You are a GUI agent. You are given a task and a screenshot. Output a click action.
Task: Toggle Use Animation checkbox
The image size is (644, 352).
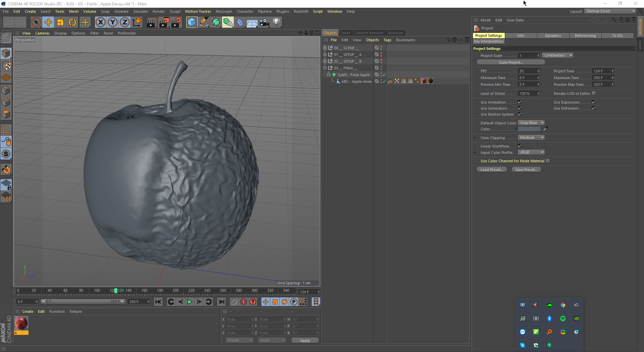[520, 102]
